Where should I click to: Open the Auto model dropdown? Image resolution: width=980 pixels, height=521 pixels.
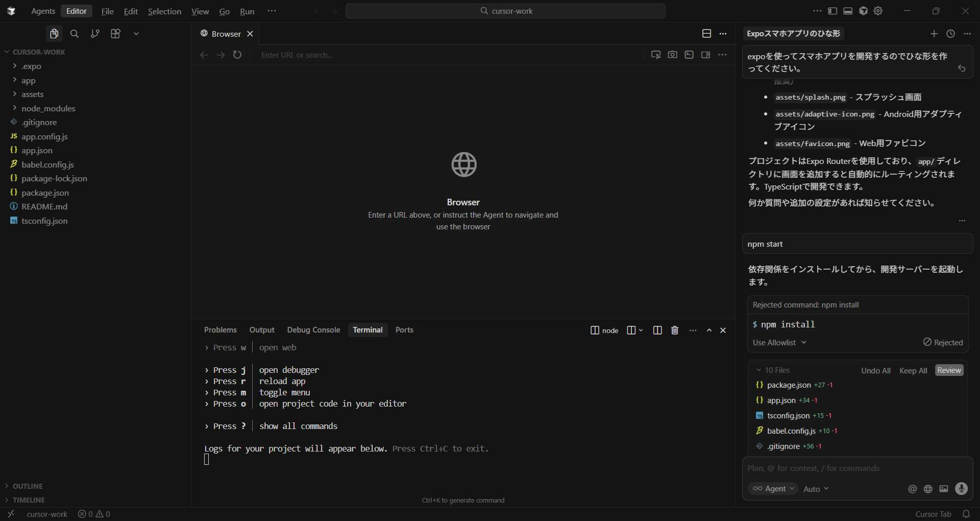(816, 489)
